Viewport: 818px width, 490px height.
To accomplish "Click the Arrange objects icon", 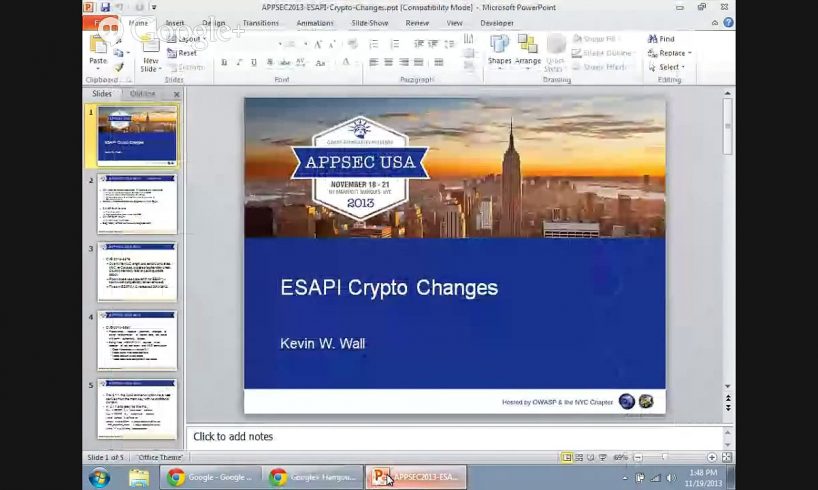I will 528,48.
